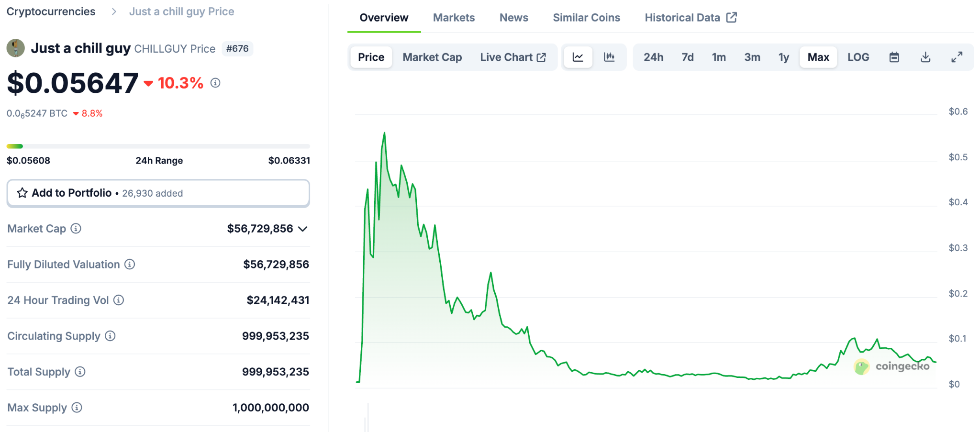This screenshot has width=980, height=432.
Task: Switch to line chart view icon
Action: [578, 57]
